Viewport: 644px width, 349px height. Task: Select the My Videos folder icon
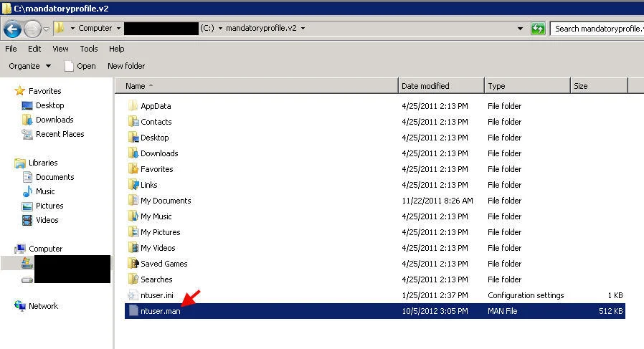click(133, 247)
